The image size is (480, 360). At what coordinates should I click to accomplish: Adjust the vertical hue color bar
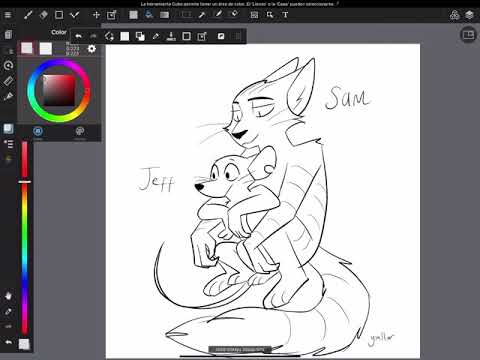25,238
